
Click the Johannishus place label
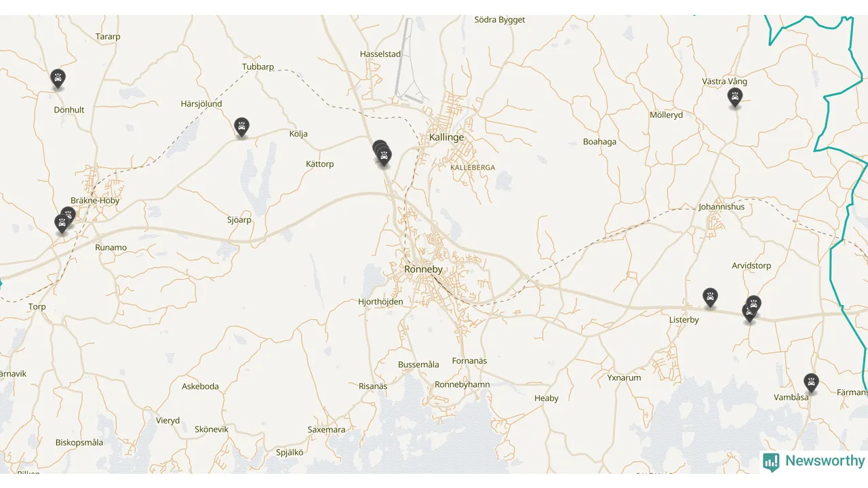(x=722, y=207)
